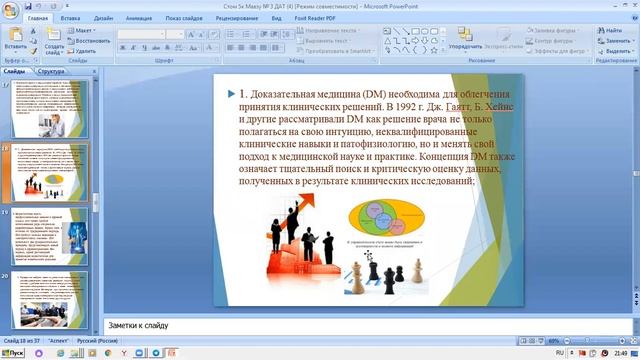Paste clipboard contents with Вставить

pyautogui.click(x=16, y=40)
